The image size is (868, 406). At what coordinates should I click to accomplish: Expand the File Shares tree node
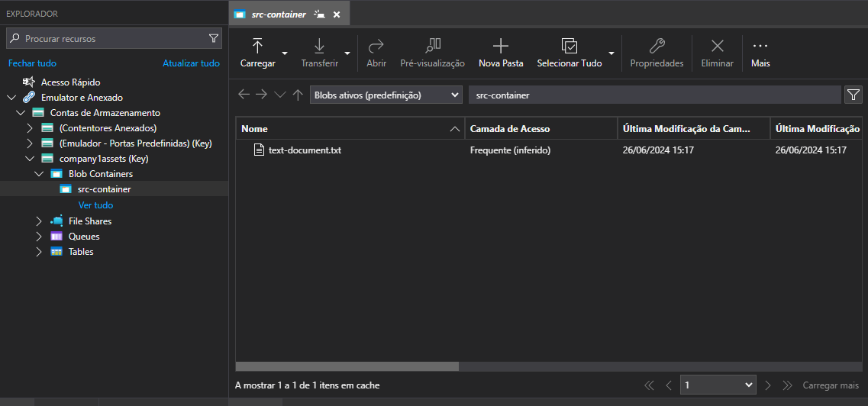39,221
